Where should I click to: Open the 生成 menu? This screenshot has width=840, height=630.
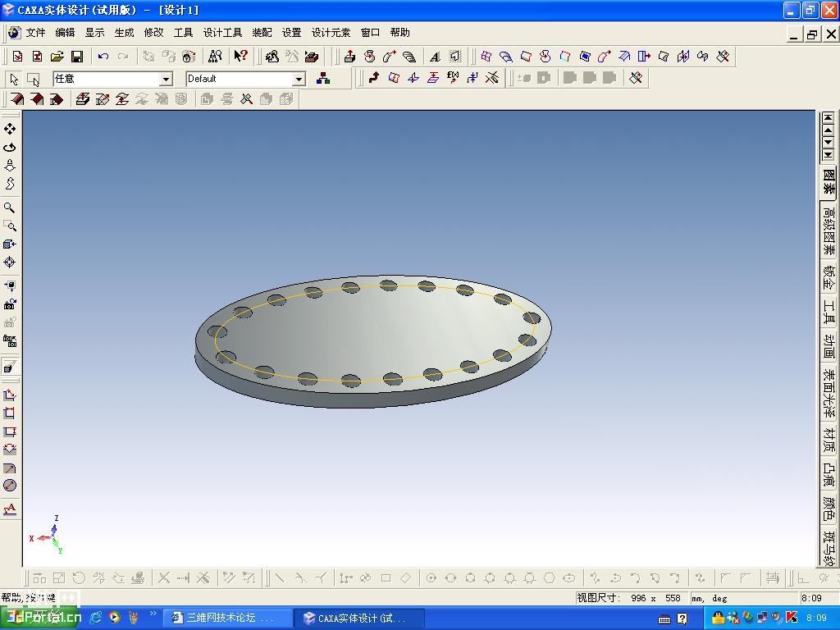pos(124,33)
